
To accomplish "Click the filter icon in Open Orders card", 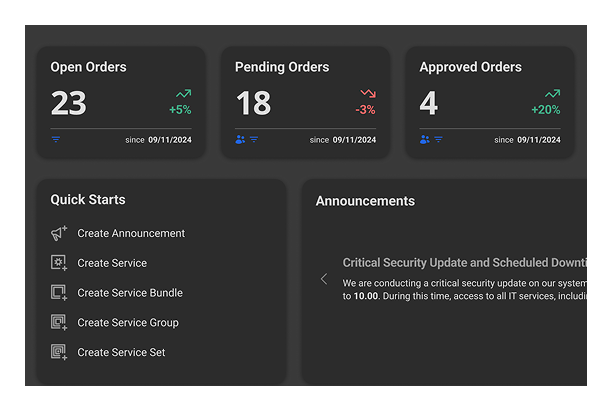I will click(56, 140).
